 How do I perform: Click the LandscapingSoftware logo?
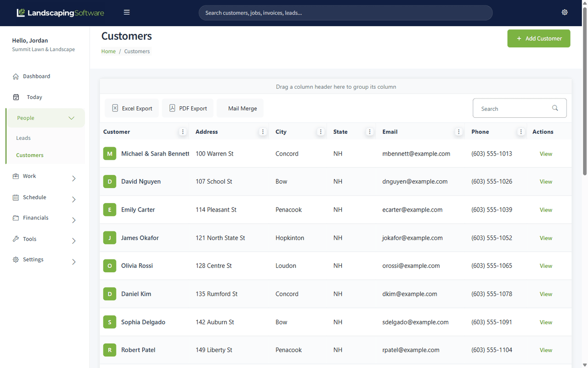[x=60, y=13]
